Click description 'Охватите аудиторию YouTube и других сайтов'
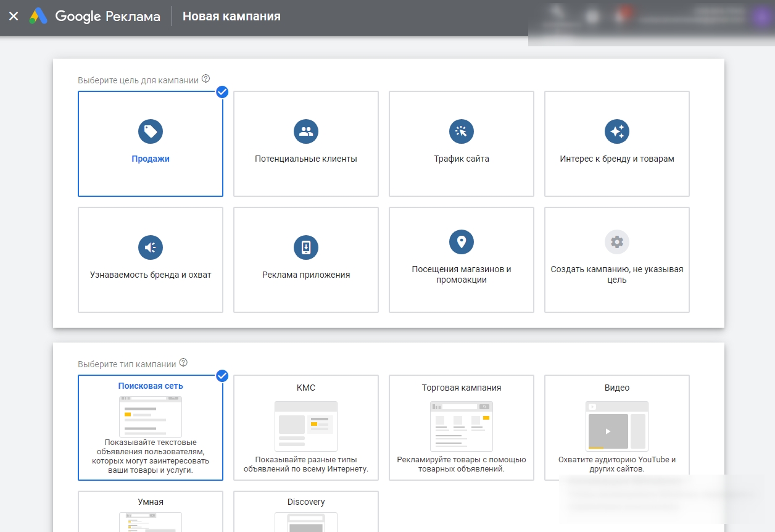 pos(617,464)
